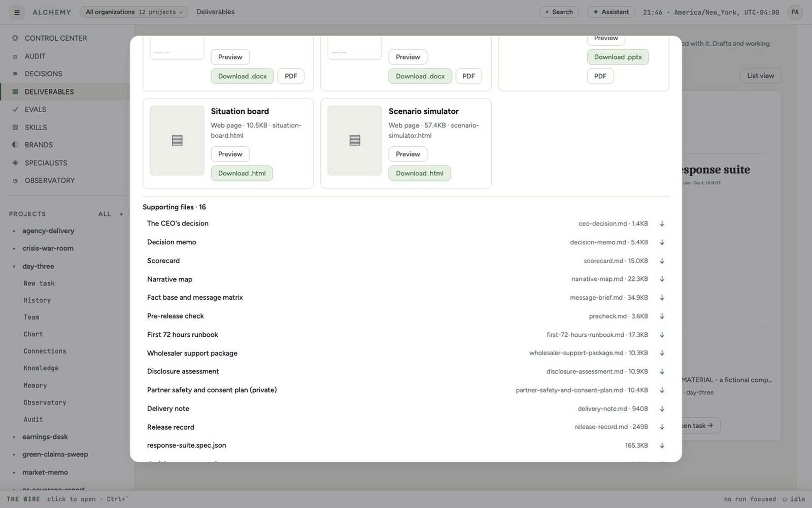This screenshot has width=812, height=508.
Task: Expand the green-claims-sweep project
Action: tap(14, 455)
